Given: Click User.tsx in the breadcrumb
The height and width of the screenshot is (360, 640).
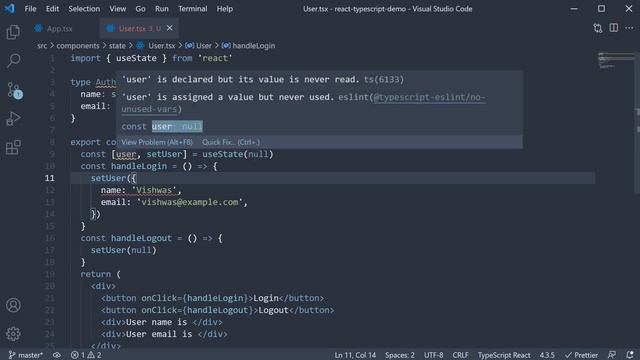Looking at the screenshot, I should [x=162, y=46].
